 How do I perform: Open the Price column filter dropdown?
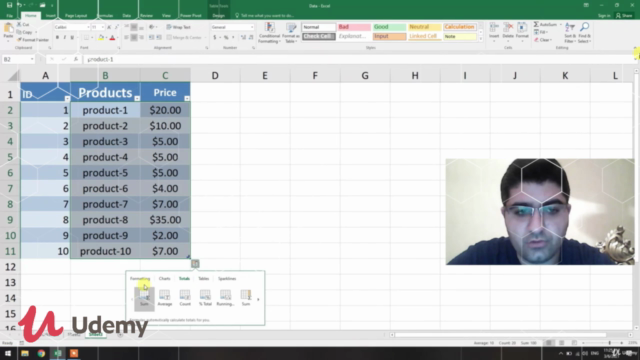click(187, 98)
